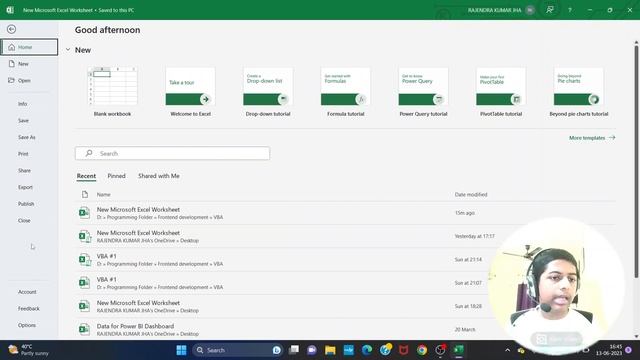Click the Excel icon beside the 15m ago worksheet
This screenshot has width=640, height=360.
pyautogui.click(x=84, y=213)
